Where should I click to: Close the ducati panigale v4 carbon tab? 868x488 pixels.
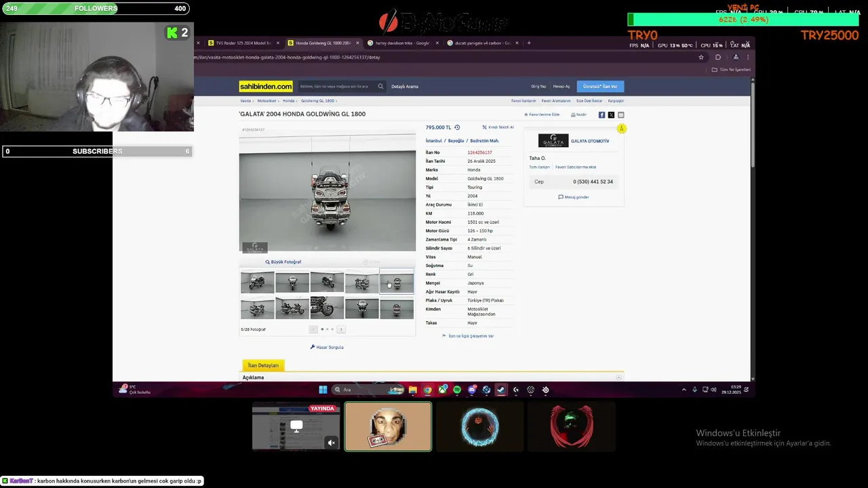click(517, 43)
